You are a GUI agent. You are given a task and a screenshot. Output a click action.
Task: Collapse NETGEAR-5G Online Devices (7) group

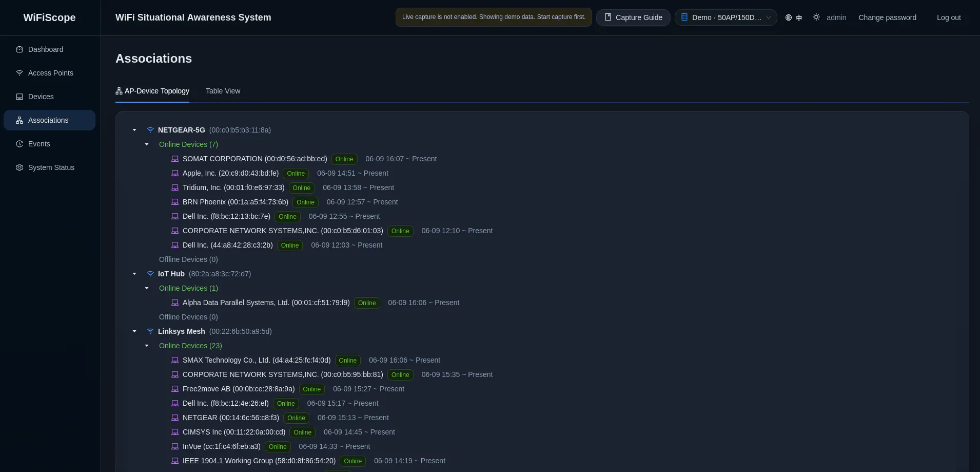pos(147,144)
